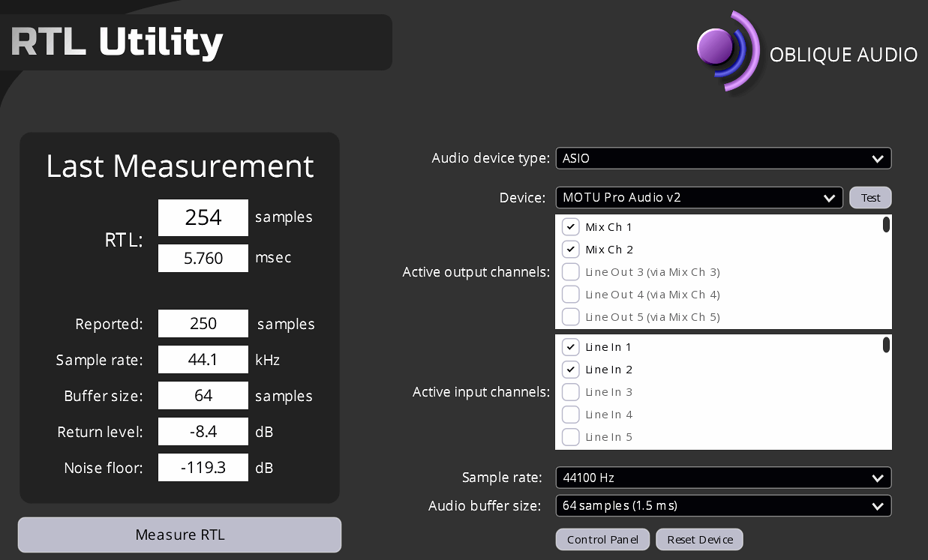Expand the Audio buffer size dropdown

tap(722, 506)
